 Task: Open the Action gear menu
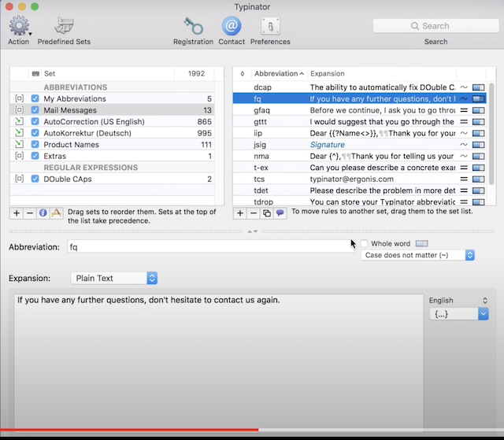point(19,26)
